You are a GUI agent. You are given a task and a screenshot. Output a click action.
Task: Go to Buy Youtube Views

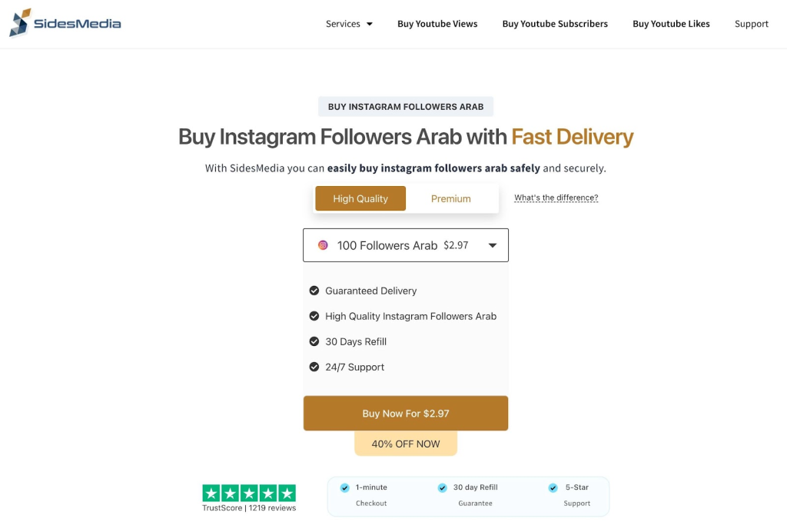437,24
